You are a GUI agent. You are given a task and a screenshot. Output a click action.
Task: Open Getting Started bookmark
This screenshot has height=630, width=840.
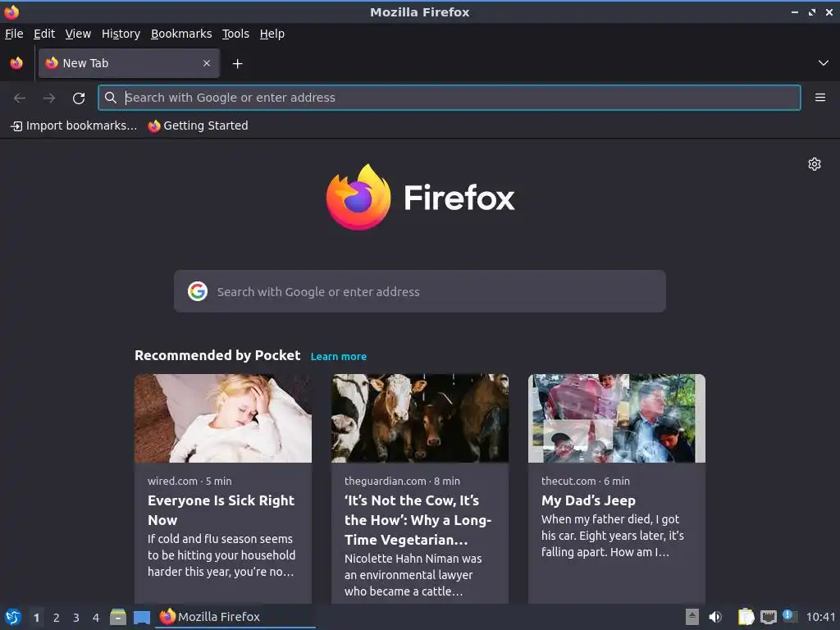pos(199,126)
